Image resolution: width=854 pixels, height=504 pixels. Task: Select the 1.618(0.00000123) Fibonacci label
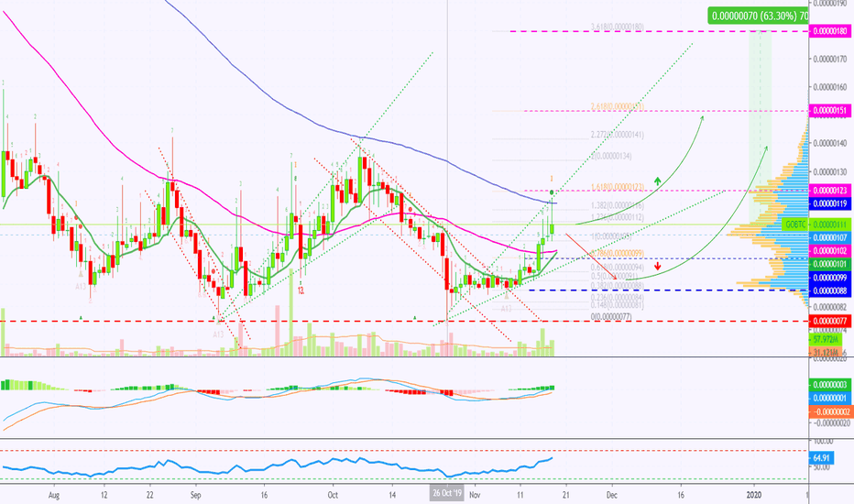(x=617, y=187)
